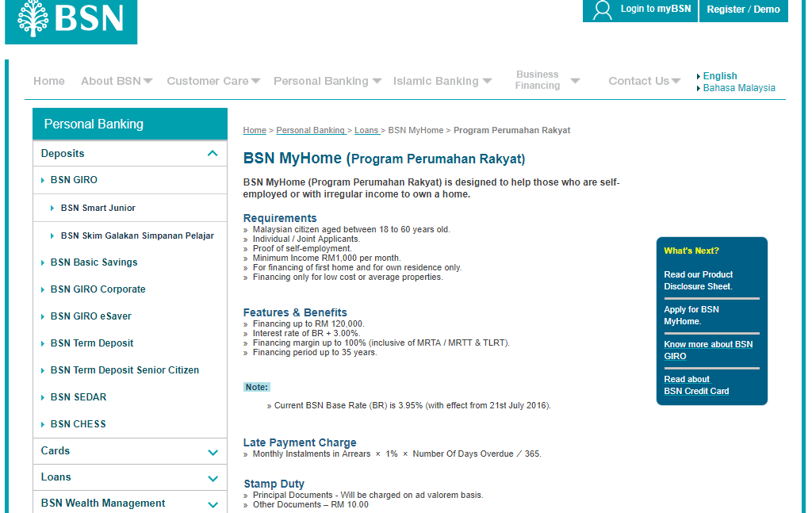
Task: Click the user profile icon beside Login
Action: [602, 10]
